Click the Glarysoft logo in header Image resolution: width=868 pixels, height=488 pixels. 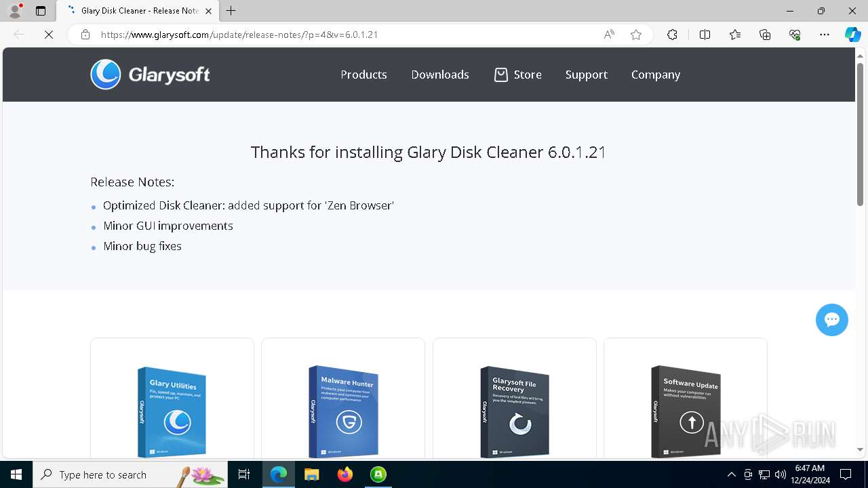pos(150,75)
